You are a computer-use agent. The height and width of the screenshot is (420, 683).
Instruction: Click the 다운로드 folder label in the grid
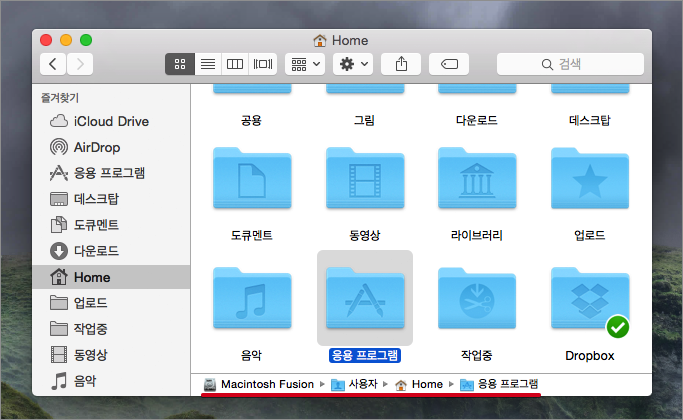[477, 120]
